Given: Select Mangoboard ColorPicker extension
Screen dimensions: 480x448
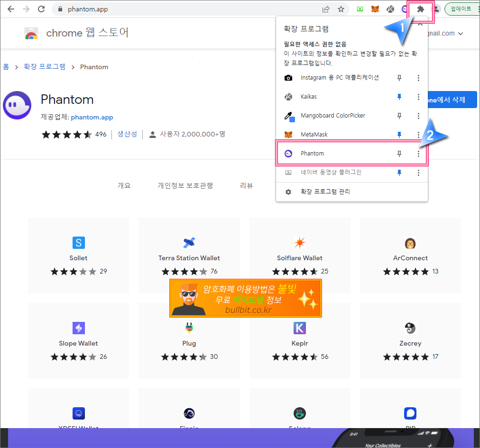Looking at the screenshot, I should (333, 116).
